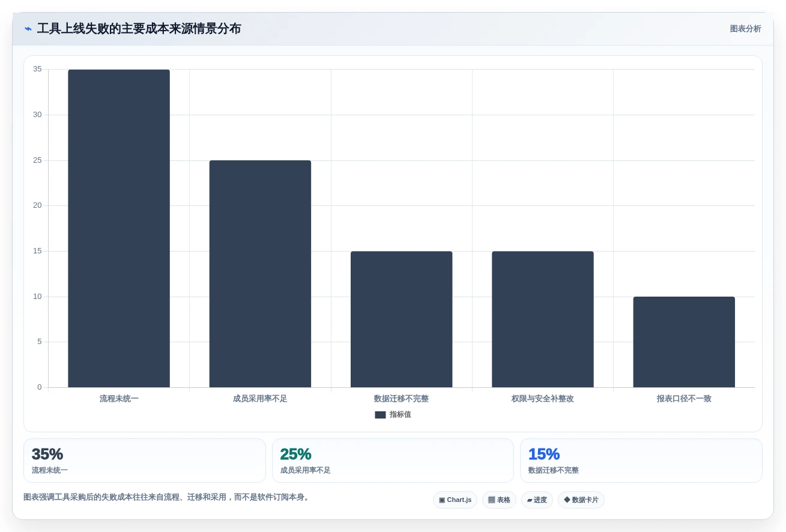
Task: Click the 权限与安全补整改 bar
Action: [x=543, y=319]
